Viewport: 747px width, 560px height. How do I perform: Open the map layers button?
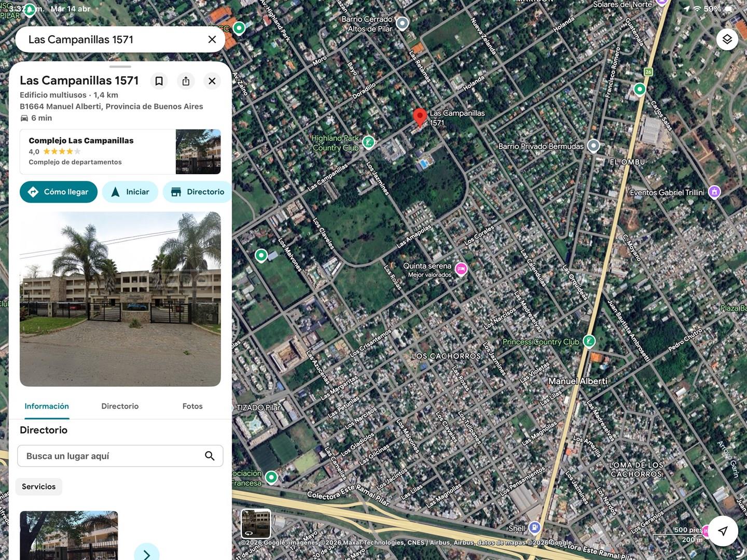(727, 39)
